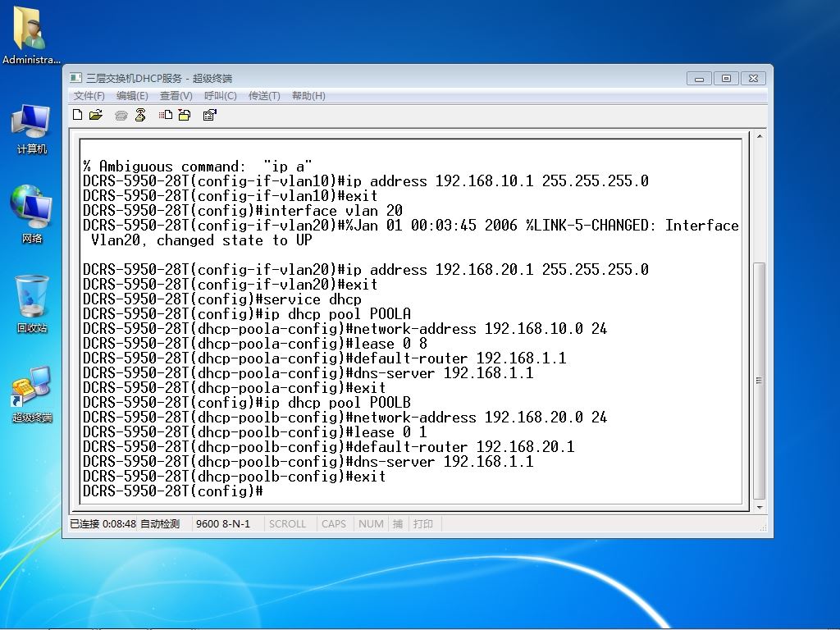
Task: Click the Open file toolbar icon
Action: coord(96,115)
